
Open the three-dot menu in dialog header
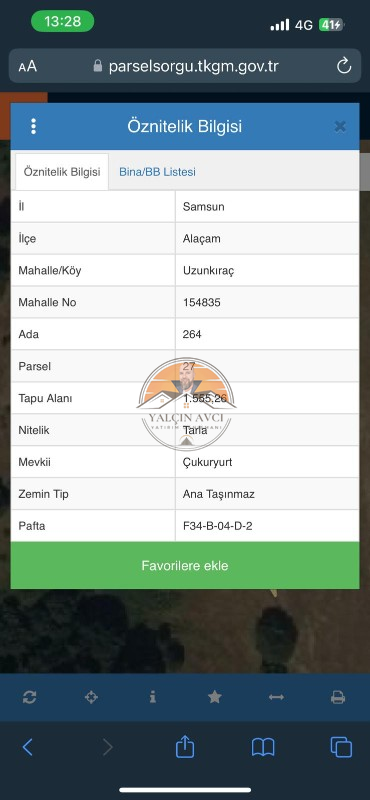click(33, 127)
